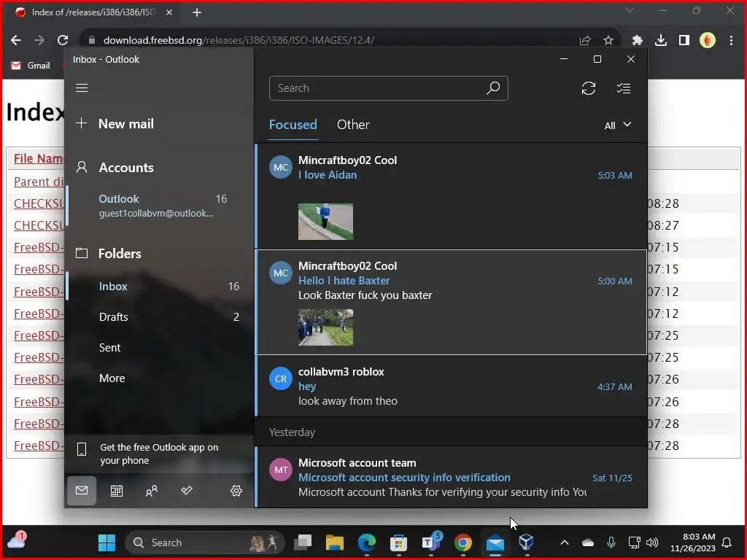The width and height of the screenshot is (747, 560).
Task: Open File Explorer from taskbar
Action: [334, 542]
